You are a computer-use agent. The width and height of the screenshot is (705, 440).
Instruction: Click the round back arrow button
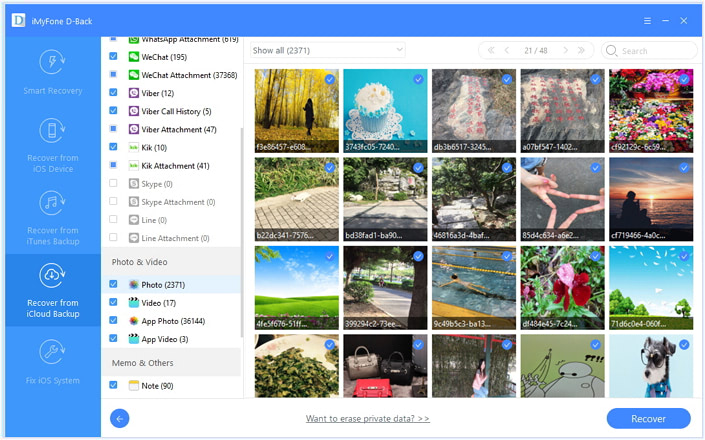coord(120,418)
